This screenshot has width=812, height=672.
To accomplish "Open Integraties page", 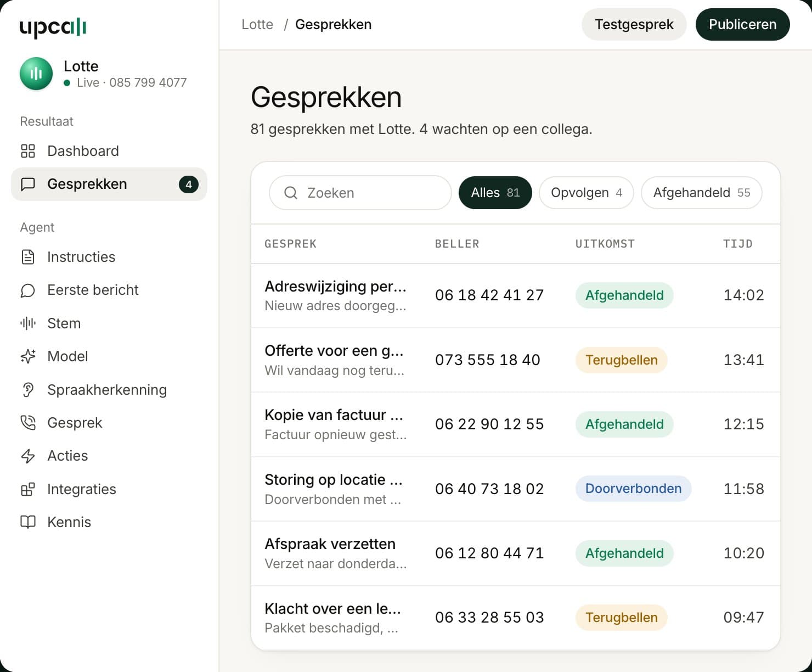I will pyautogui.click(x=109, y=489).
